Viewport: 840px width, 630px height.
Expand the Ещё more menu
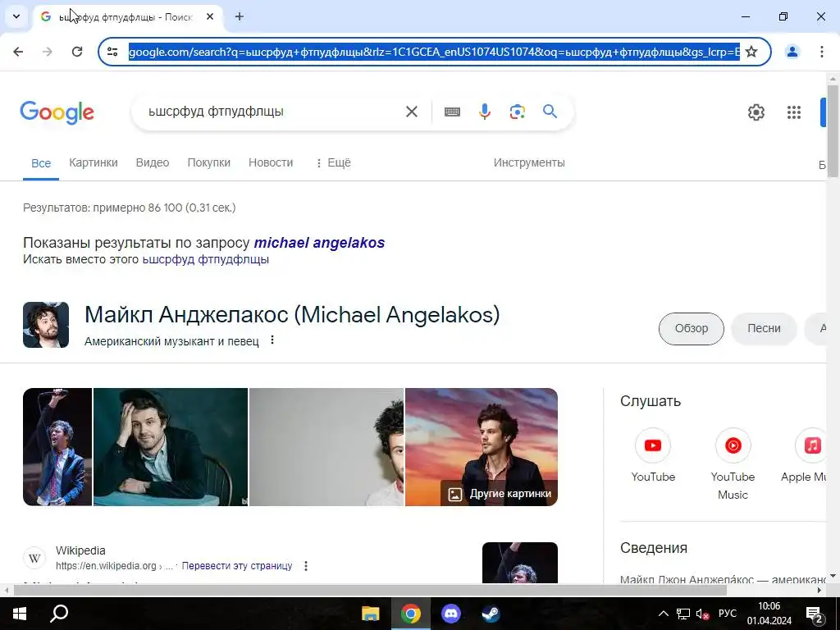(333, 162)
